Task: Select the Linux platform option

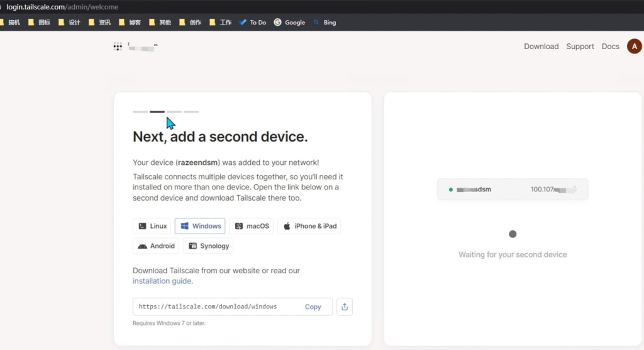Action: [x=152, y=226]
